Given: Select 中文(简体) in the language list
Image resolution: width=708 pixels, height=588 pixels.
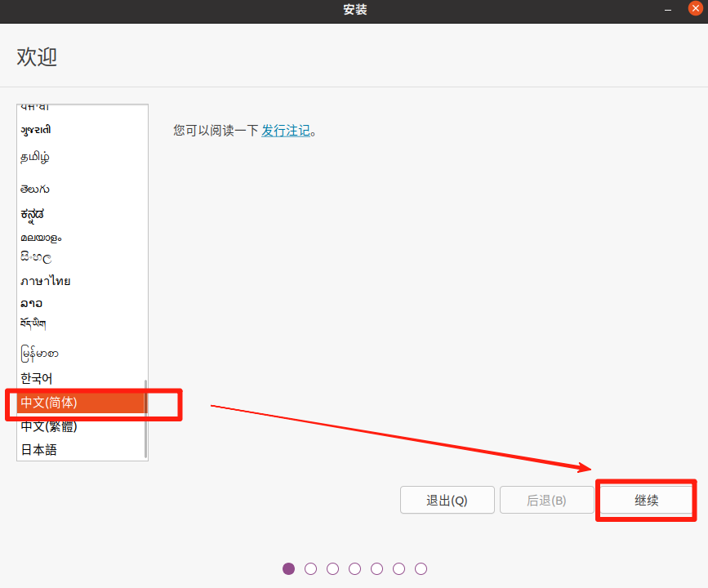Looking at the screenshot, I should [x=82, y=403].
